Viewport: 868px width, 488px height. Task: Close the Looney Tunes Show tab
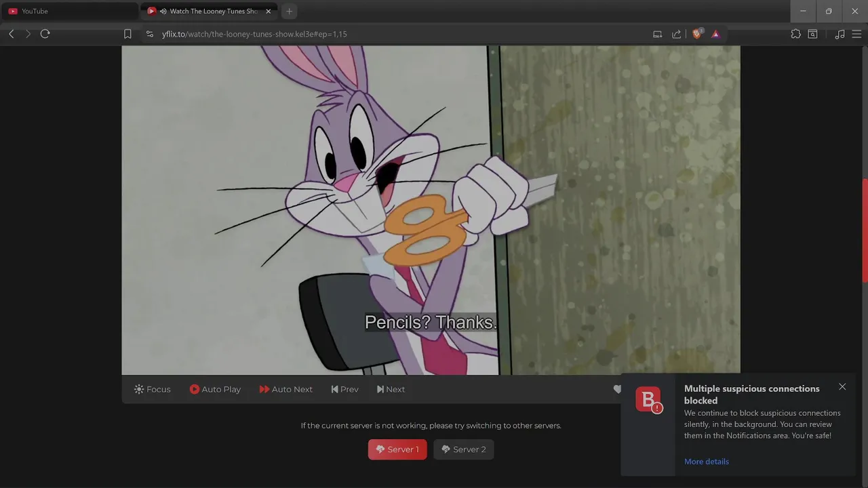point(268,11)
